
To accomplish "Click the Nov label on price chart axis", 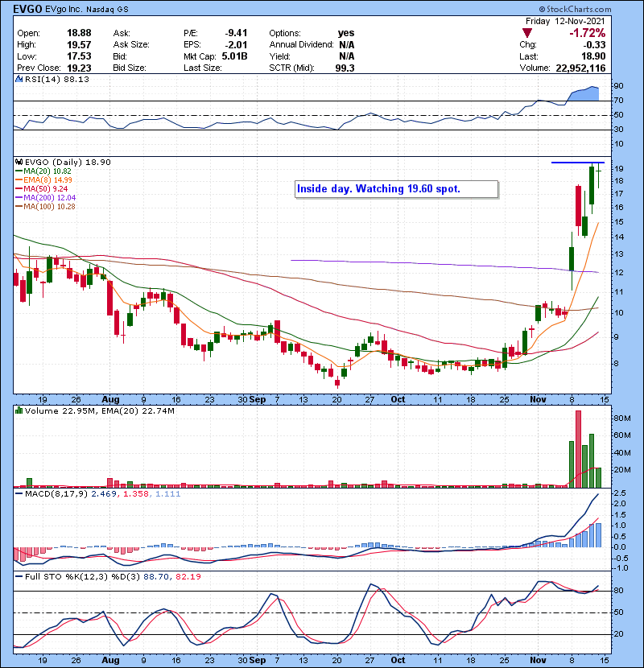I will click(539, 400).
